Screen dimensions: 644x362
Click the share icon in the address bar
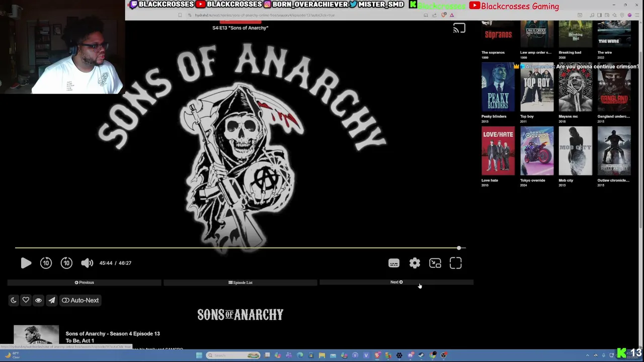[x=434, y=15]
